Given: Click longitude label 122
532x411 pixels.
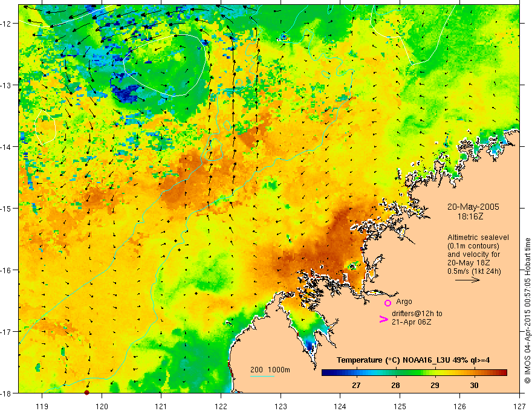Looking at the screenshot, I should click(x=221, y=406).
